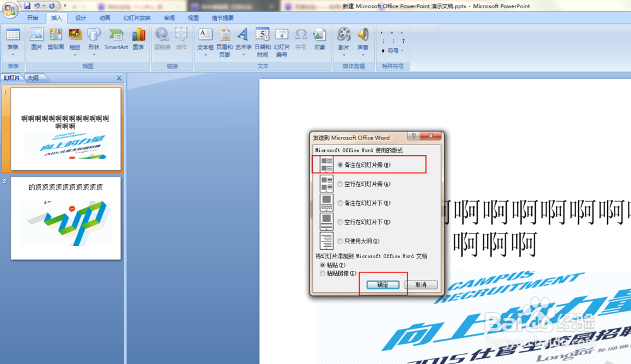Open the 幻灯片放映 tab
This screenshot has height=364, width=631.
[x=136, y=18]
